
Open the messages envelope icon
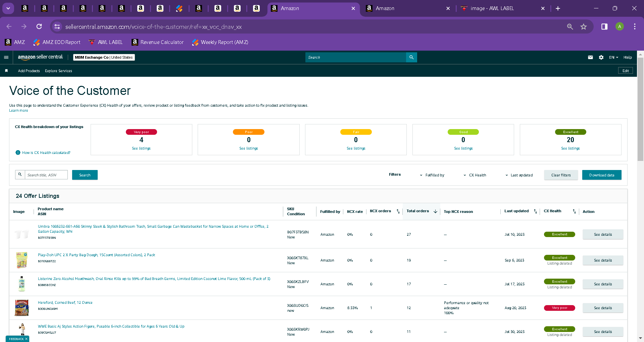click(x=590, y=57)
